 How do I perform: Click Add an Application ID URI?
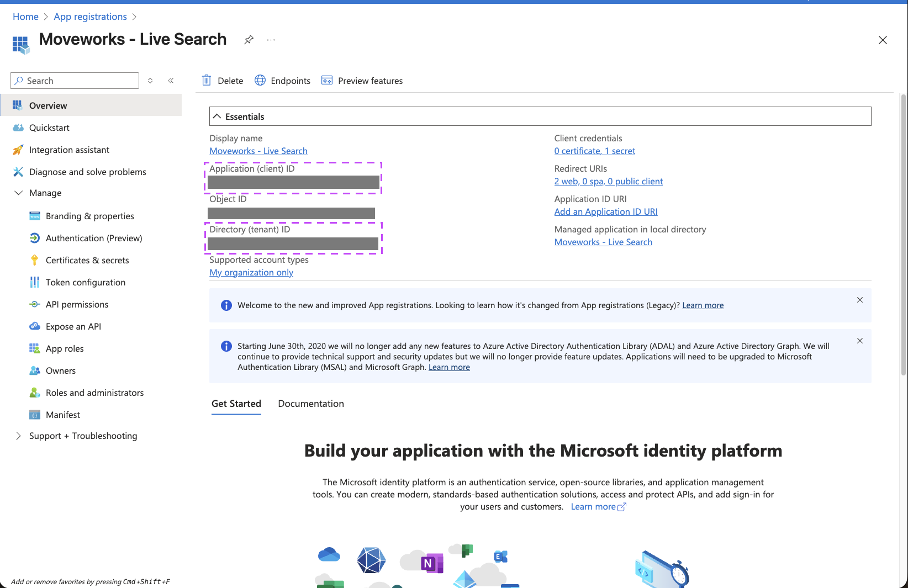pos(606,211)
